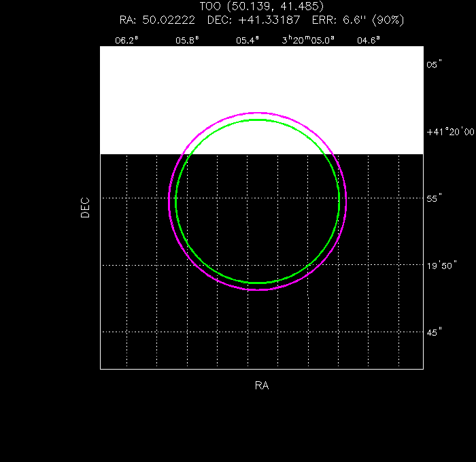Click the 05.4s RA tick label

tap(248, 40)
